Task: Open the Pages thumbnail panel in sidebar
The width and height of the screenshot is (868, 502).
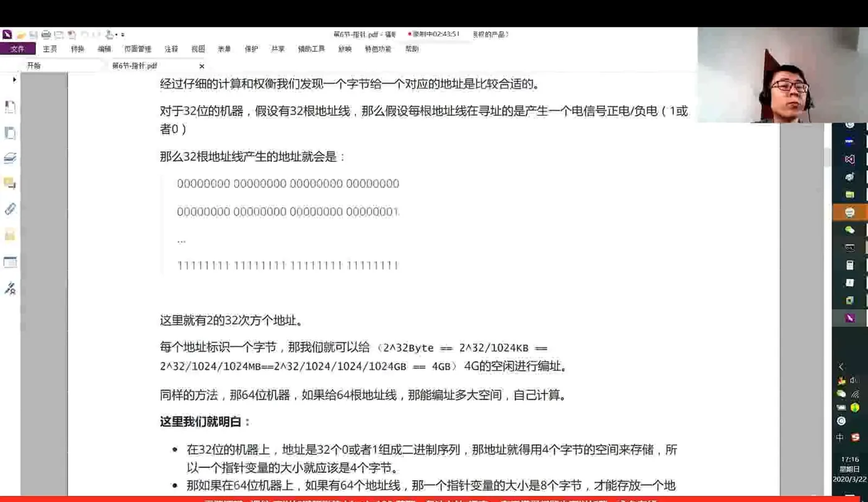Action: (x=10, y=133)
